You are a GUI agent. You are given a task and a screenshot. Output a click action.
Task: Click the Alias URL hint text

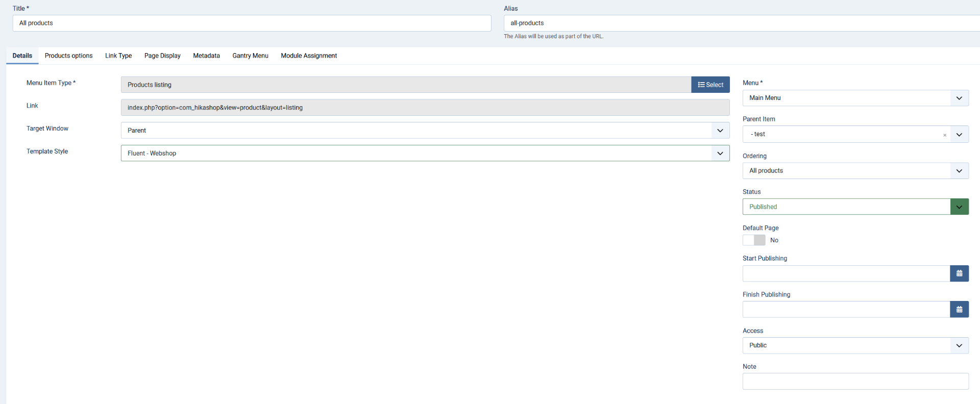point(554,36)
